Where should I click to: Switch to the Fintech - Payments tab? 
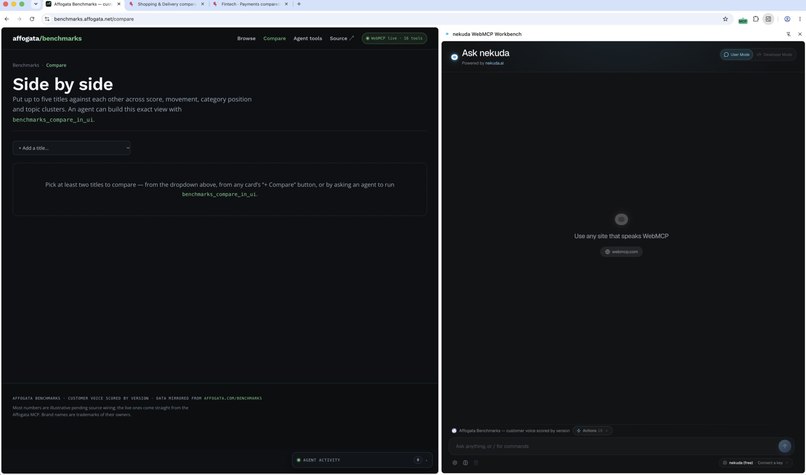coord(250,4)
